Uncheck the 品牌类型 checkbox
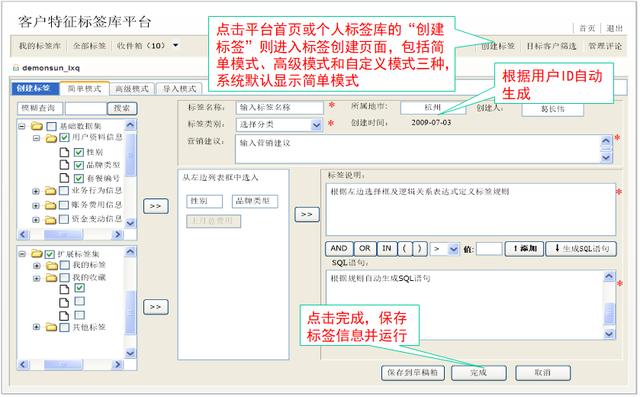This screenshot has width=640, height=397. (79, 165)
